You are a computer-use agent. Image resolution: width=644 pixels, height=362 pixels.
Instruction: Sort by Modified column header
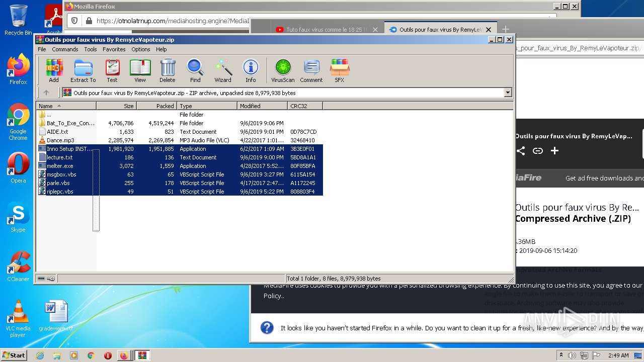pyautogui.click(x=262, y=106)
